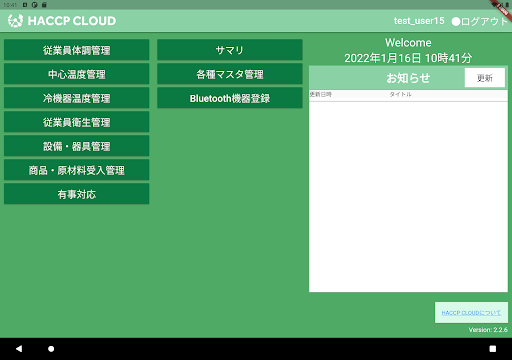Select 冷機器温度管理 button
This screenshot has height=360, width=512.
coord(76,98)
